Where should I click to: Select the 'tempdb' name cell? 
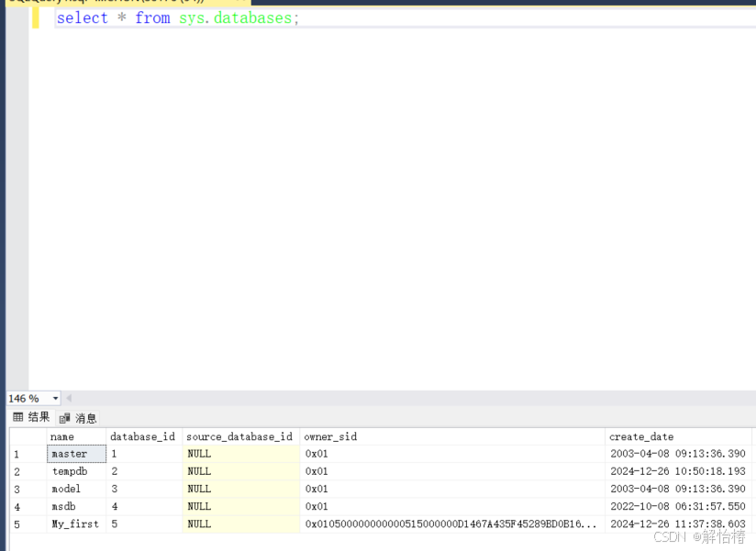(77, 471)
